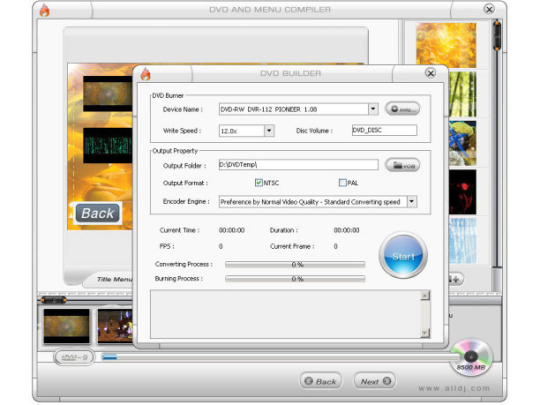The image size is (540, 405).
Task: Select the red-on-black background thumbnail
Action: (x=463, y=192)
